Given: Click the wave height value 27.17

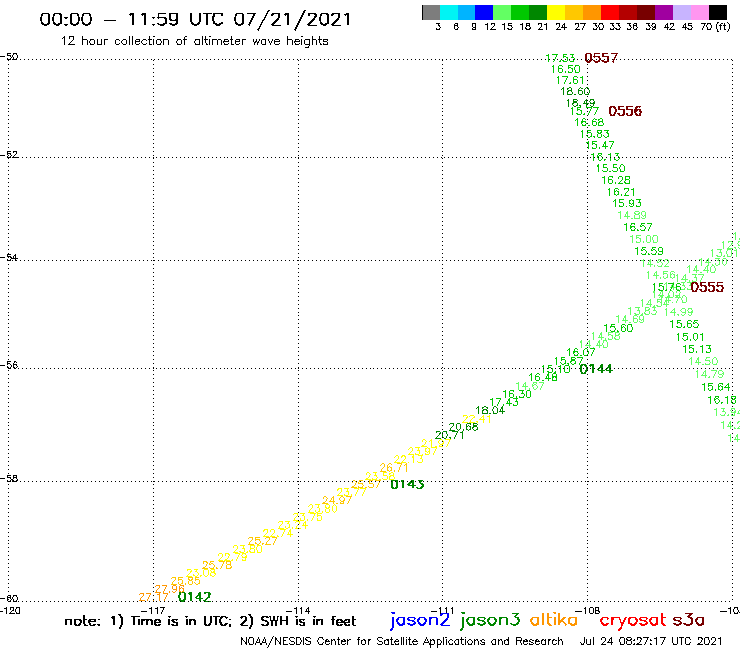Looking at the screenshot, I should [153, 598].
